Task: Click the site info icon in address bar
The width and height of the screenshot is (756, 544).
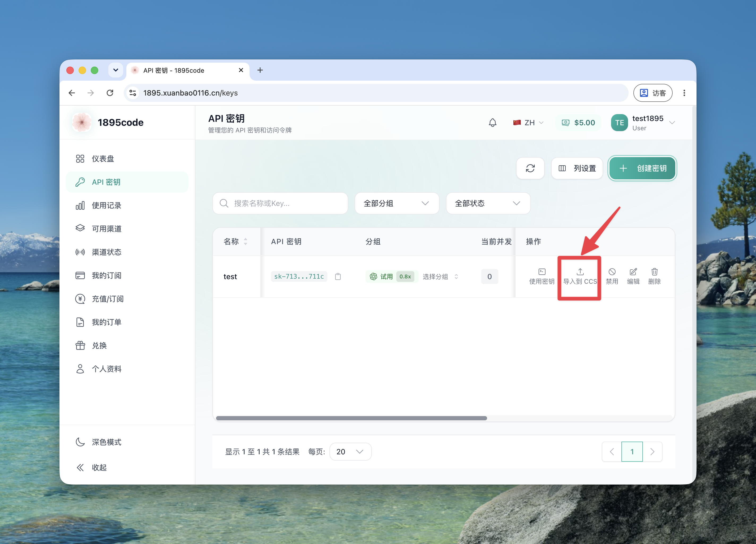Action: [x=133, y=93]
